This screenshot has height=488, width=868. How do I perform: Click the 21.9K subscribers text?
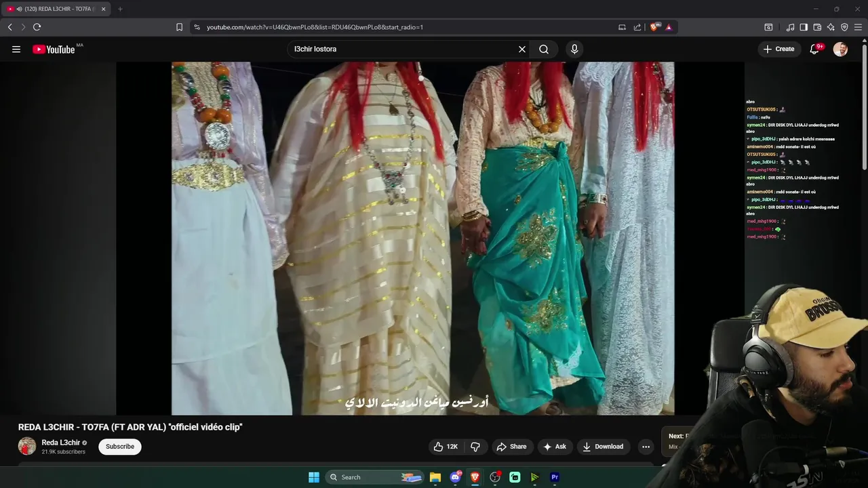click(63, 452)
